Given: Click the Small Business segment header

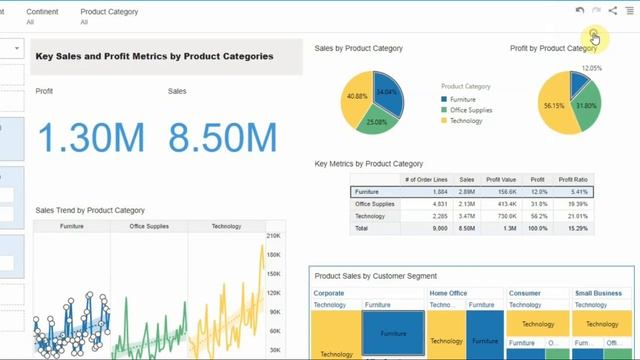Looking at the screenshot, I should pyautogui.click(x=598, y=293).
